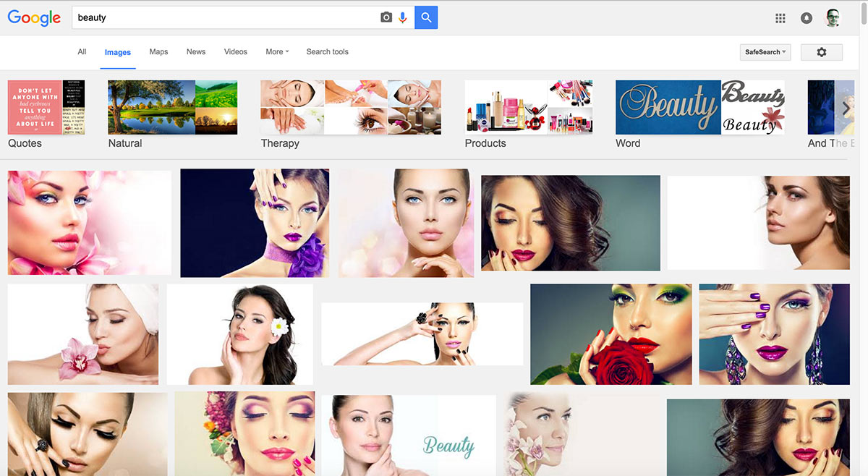
Task: Open the Google apps grid
Action: click(x=780, y=18)
